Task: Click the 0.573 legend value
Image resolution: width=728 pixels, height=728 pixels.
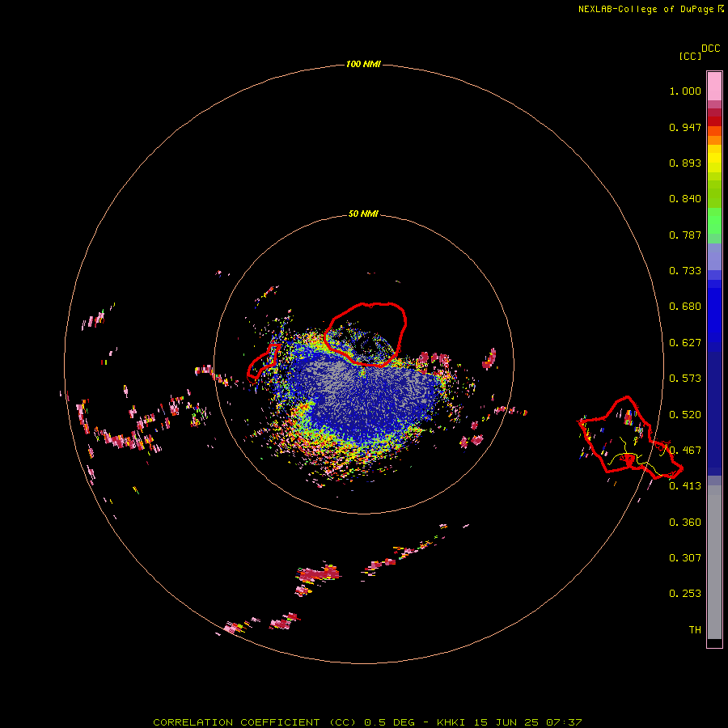Action: [685, 379]
